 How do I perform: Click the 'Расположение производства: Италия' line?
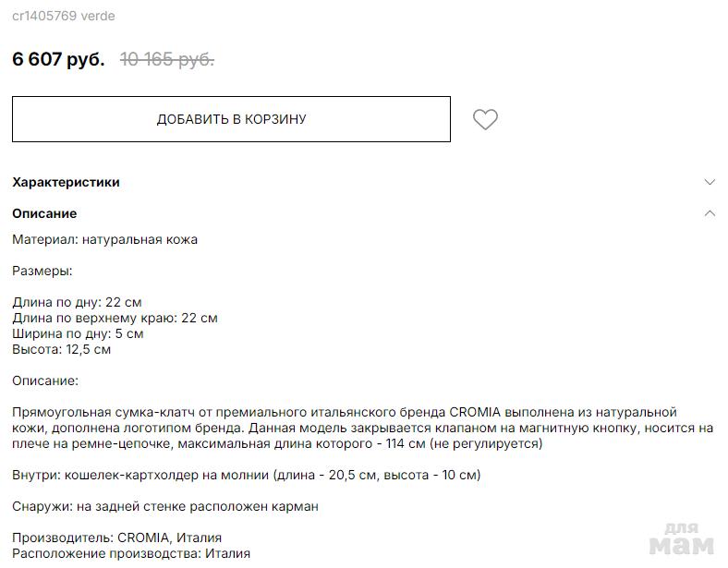click(131, 553)
